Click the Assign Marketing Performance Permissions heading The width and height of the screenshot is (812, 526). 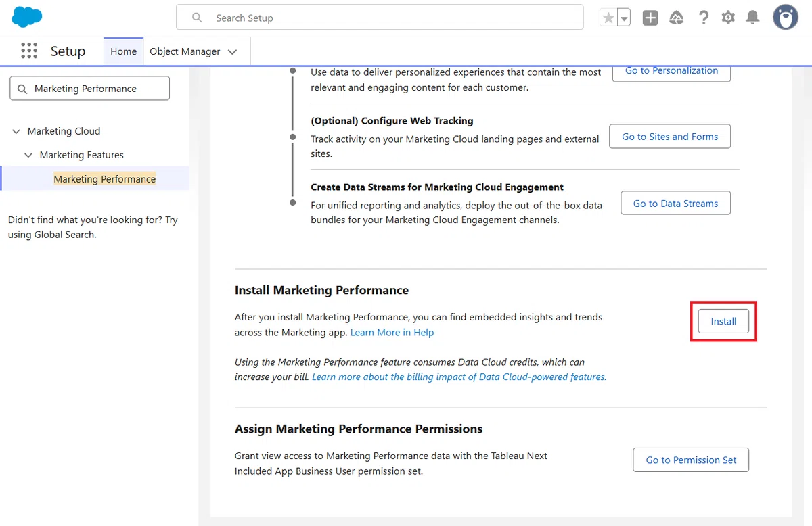359,429
